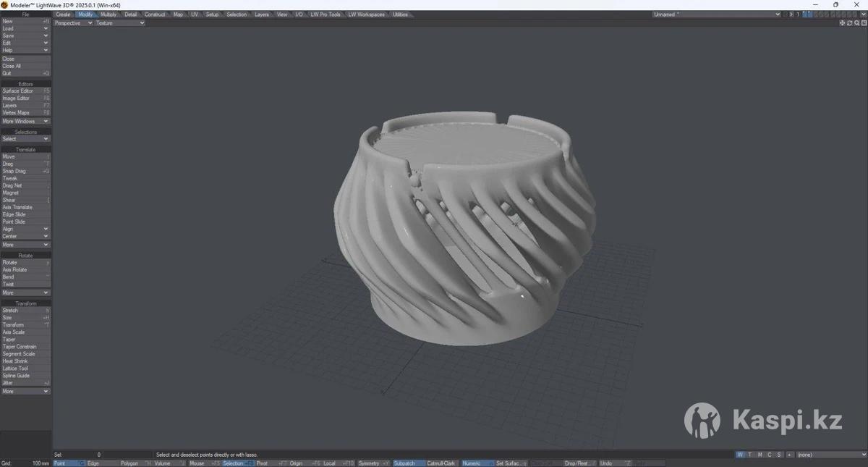Click the viewport maximize icon
Image resolution: width=868 pixels, height=467 pixels.
[x=864, y=23]
